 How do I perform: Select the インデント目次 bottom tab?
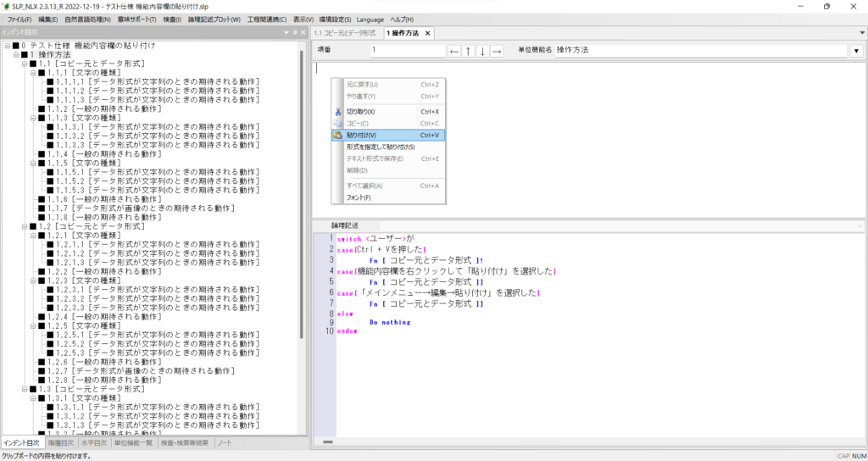[x=21, y=442]
